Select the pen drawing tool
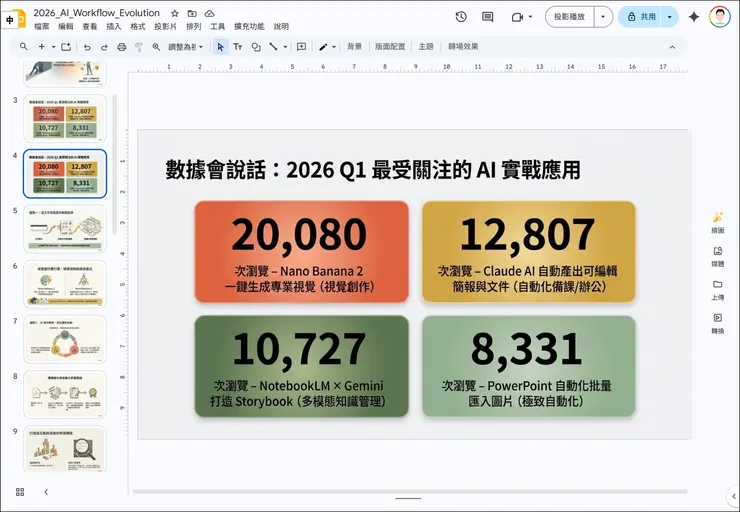740x512 pixels. [323, 47]
